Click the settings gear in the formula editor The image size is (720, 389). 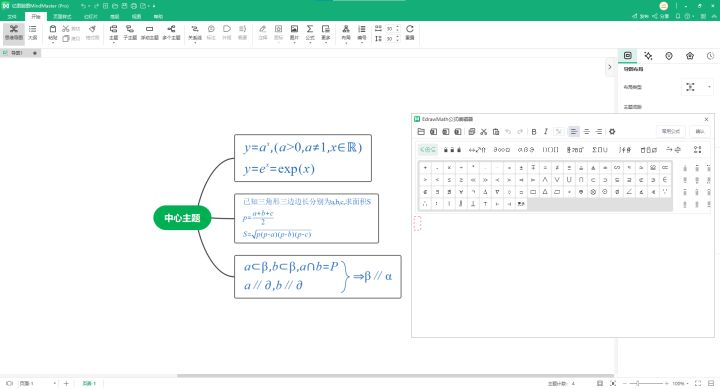click(612, 131)
